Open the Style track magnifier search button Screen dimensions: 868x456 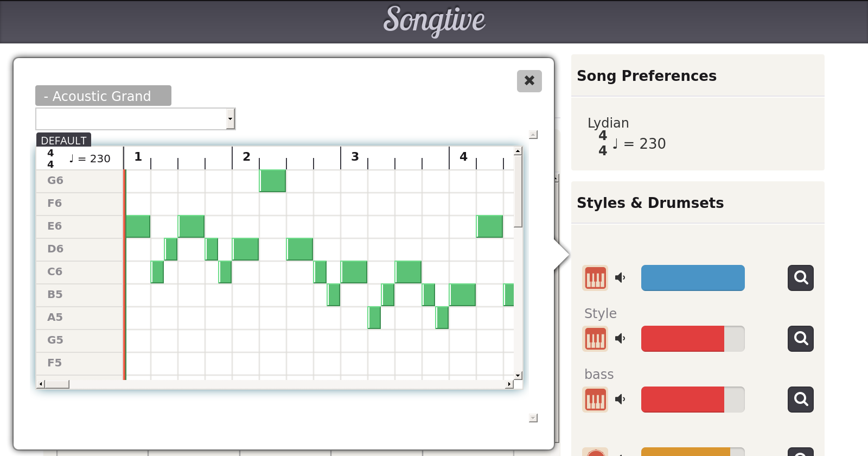point(800,339)
